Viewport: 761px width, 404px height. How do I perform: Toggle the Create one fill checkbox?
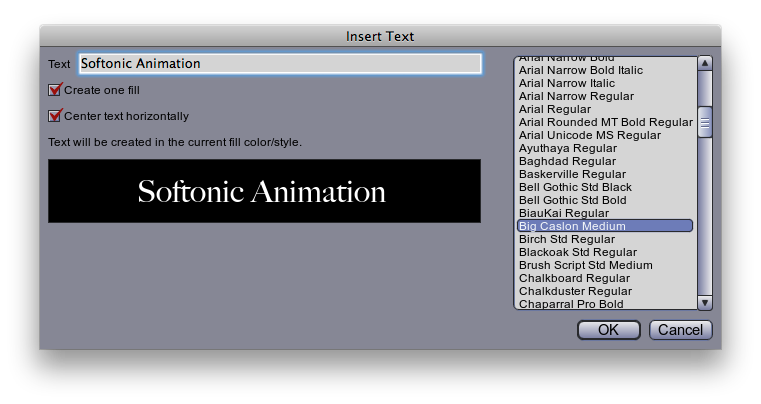(x=55, y=90)
